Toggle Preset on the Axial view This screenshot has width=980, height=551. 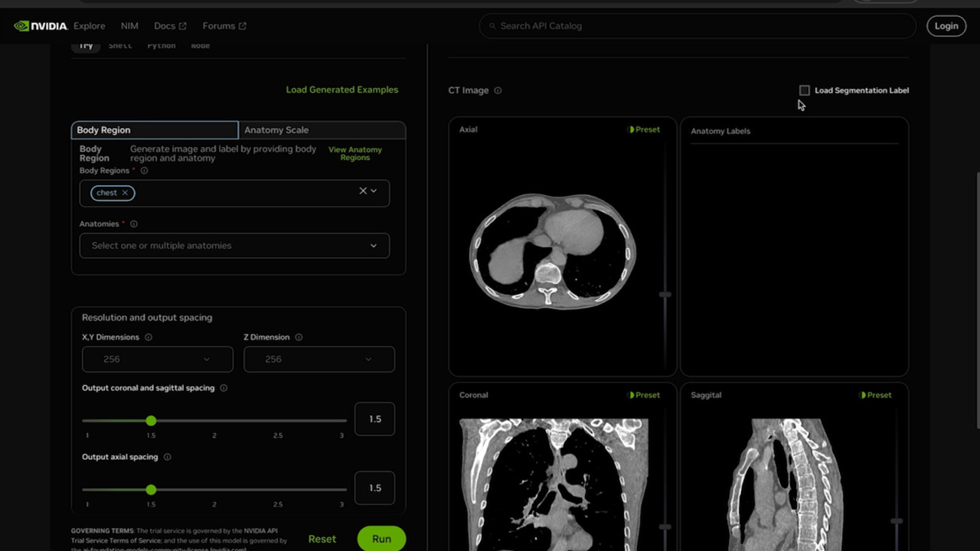644,129
